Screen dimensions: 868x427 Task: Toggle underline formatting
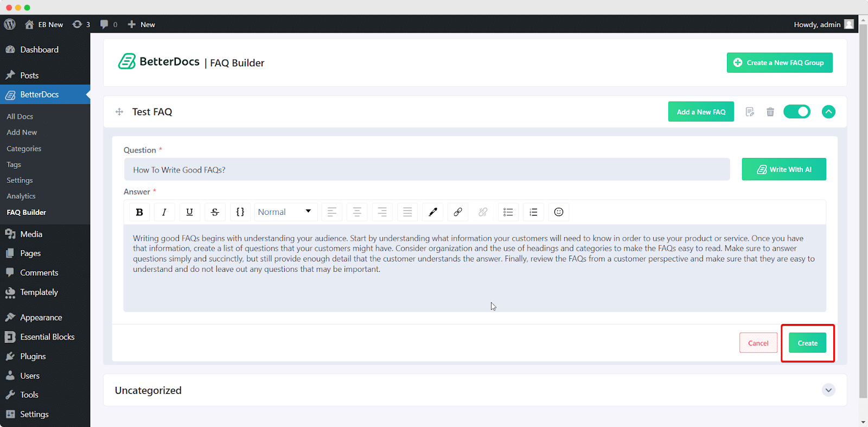click(x=189, y=212)
